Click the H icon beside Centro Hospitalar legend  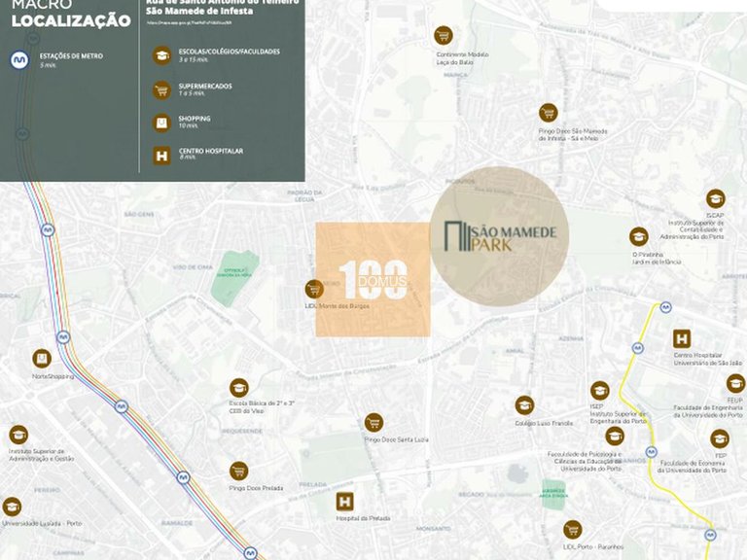pyautogui.click(x=162, y=156)
